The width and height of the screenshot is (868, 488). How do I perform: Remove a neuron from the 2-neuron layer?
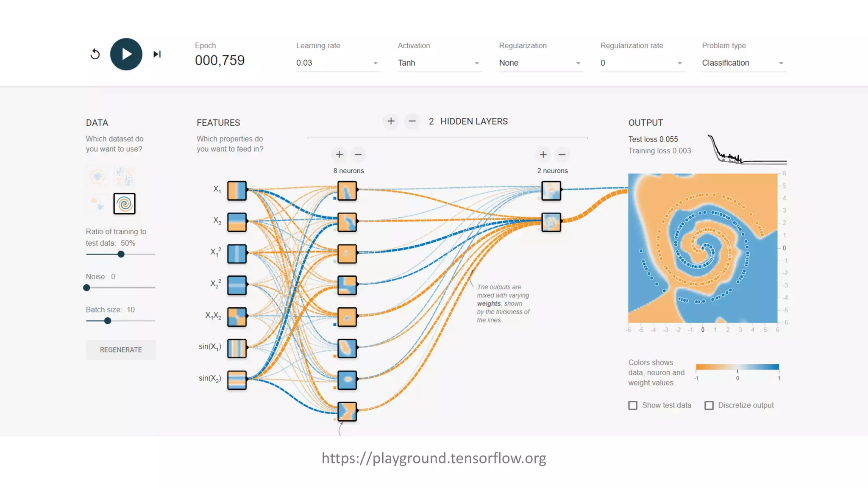562,155
